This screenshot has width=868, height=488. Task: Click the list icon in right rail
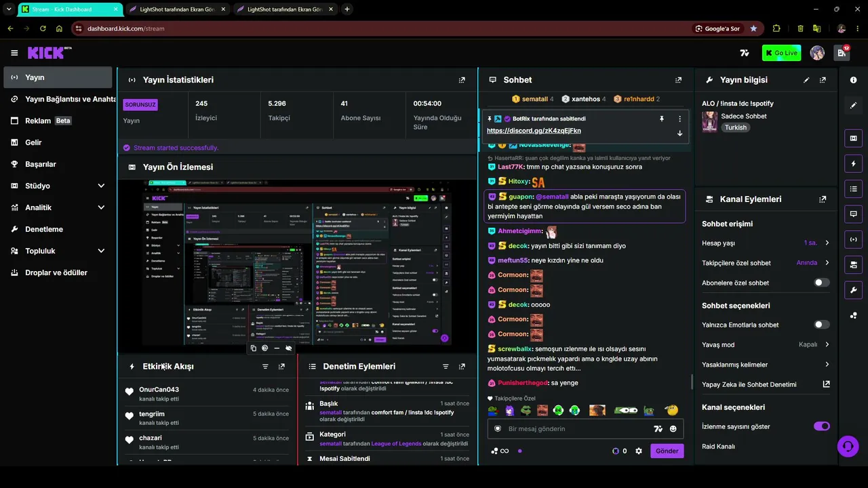click(x=853, y=188)
